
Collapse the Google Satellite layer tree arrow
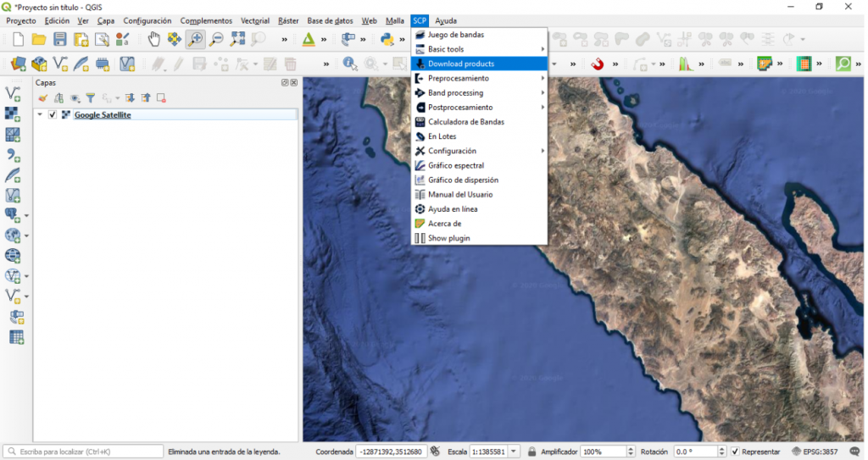click(x=40, y=115)
